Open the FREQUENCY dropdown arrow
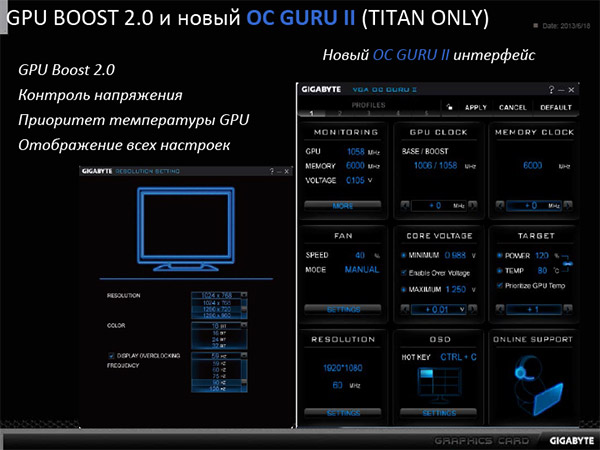 244,355
